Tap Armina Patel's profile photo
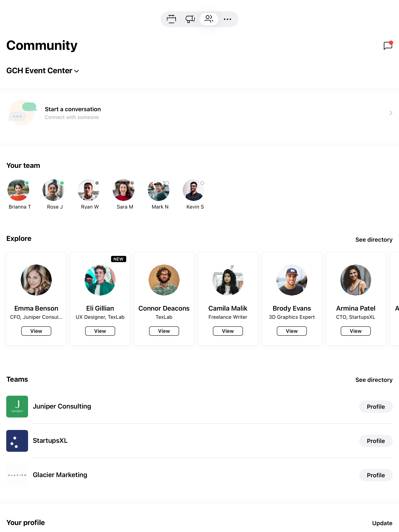 pyautogui.click(x=356, y=280)
